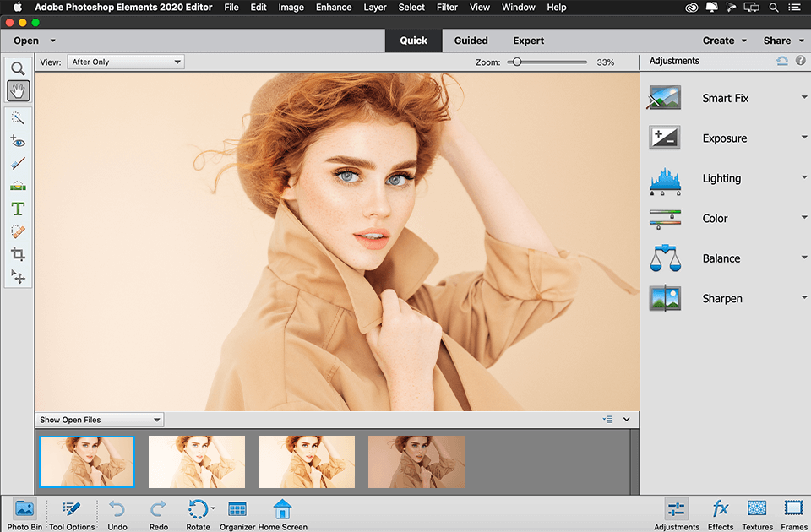Adjust the Zoom slider handle
The image size is (811, 532).
point(516,62)
